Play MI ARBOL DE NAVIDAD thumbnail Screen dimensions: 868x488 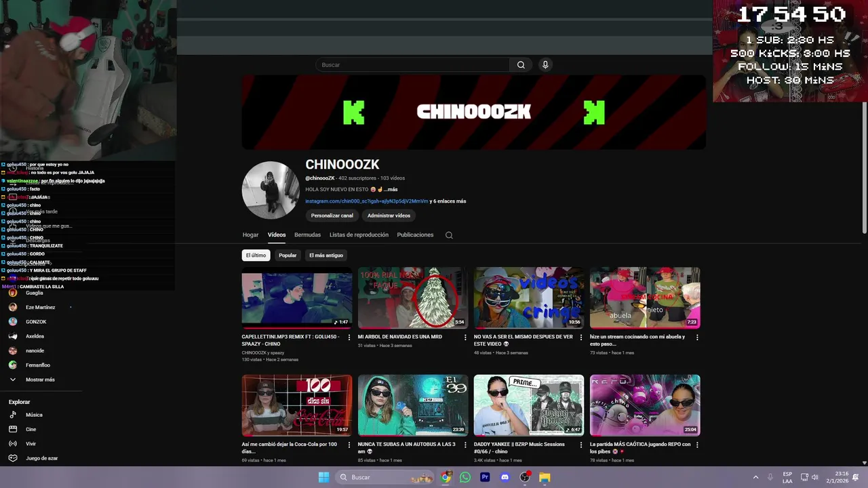click(x=413, y=298)
